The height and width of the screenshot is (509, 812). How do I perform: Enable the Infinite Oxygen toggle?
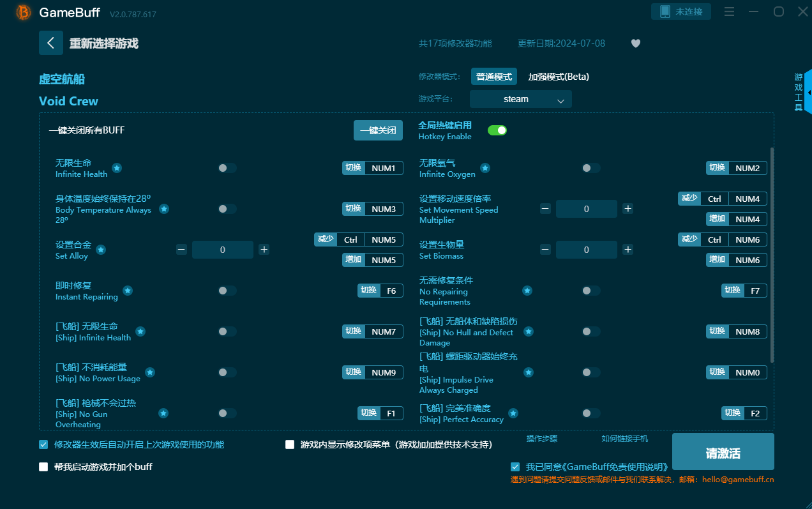coord(591,168)
